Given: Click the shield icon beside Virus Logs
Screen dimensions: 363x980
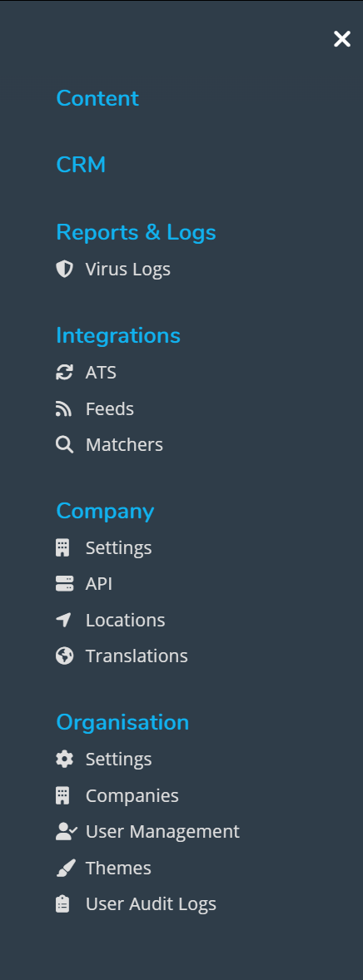Looking at the screenshot, I should [x=64, y=270].
